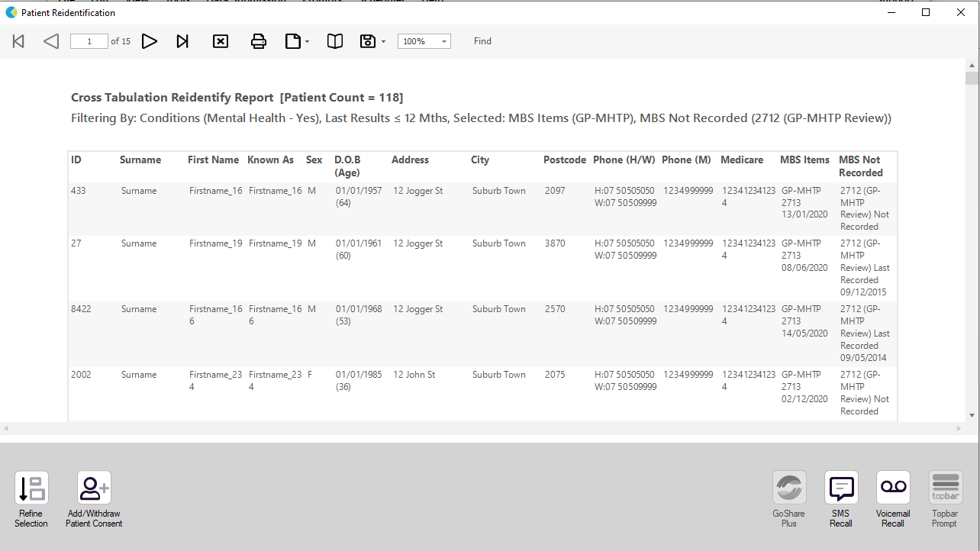The width and height of the screenshot is (980, 551).
Task: Click the Filtering By description line
Action: [481, 118]
